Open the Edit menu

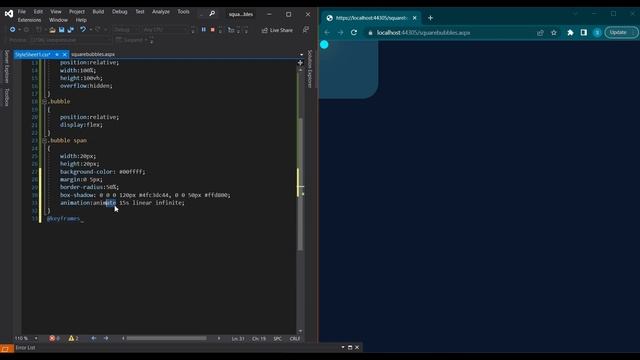[38, 12]
